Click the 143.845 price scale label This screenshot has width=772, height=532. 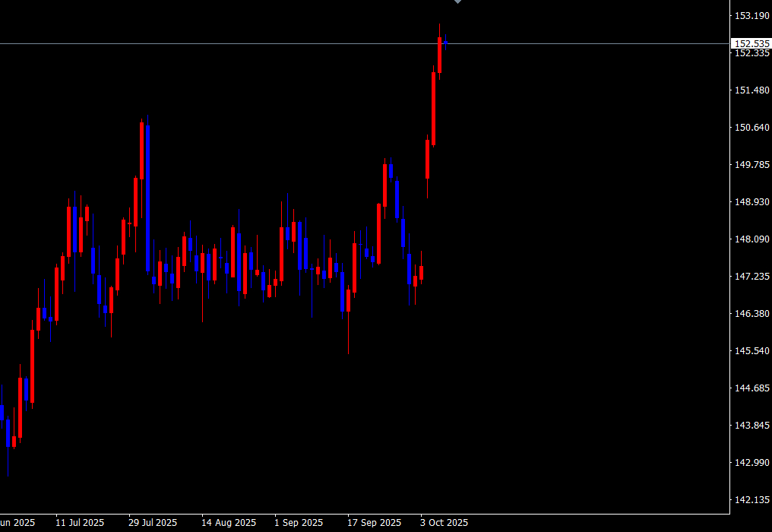[x=751, y=426]
